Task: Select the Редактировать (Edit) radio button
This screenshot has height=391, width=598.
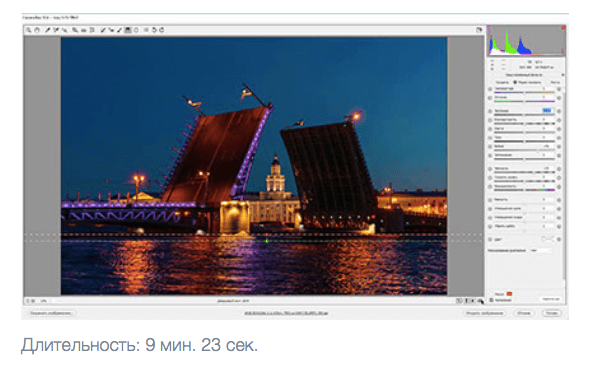Action: [x=515, y=82]
